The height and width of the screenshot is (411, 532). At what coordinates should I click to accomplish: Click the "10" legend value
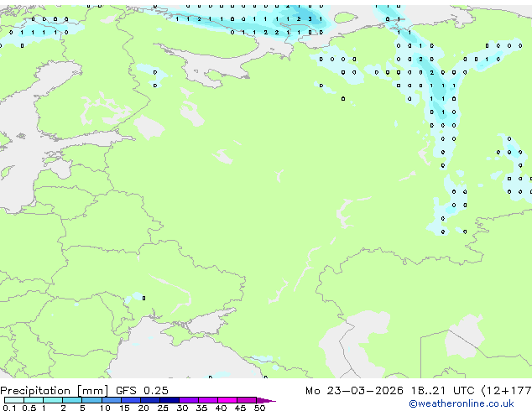105,408
